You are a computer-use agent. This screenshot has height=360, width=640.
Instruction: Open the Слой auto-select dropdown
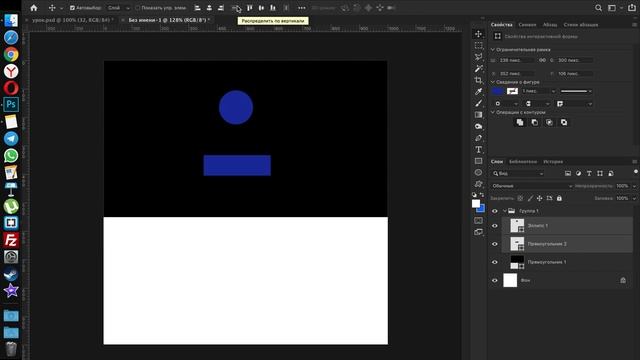tap(118, 8)
